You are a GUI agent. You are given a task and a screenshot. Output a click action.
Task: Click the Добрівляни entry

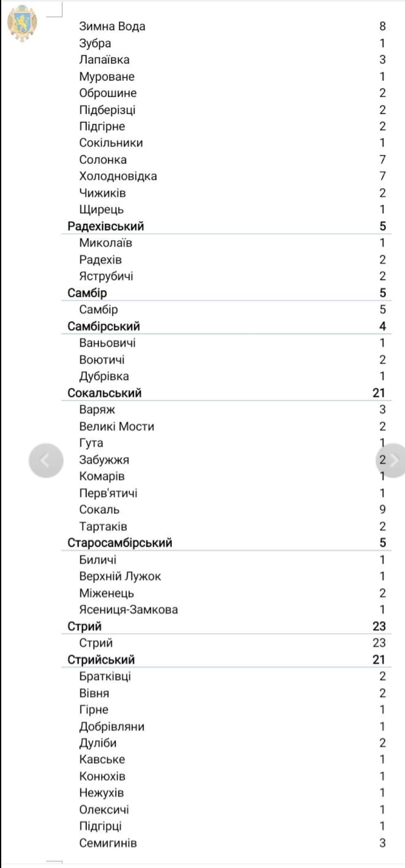(x=112, y=726)
